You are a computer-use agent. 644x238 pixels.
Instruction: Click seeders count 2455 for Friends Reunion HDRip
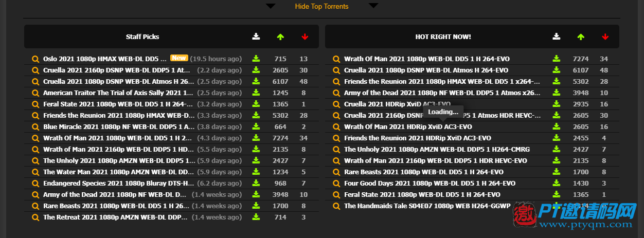coord(581,138)
